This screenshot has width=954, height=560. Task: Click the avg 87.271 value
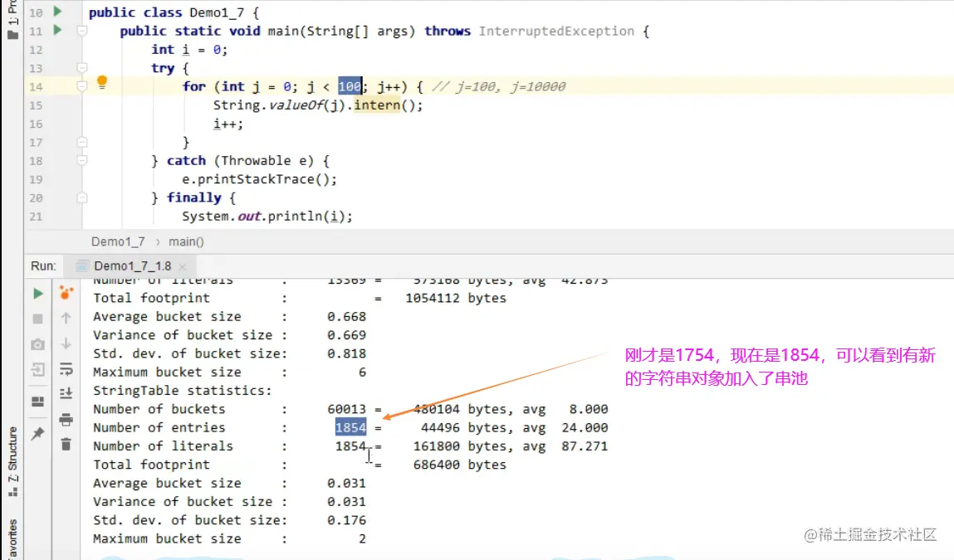565,446
